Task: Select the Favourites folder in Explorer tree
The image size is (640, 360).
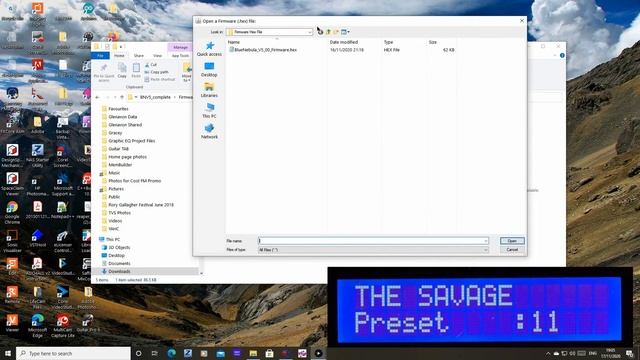Action: [118, 109]
